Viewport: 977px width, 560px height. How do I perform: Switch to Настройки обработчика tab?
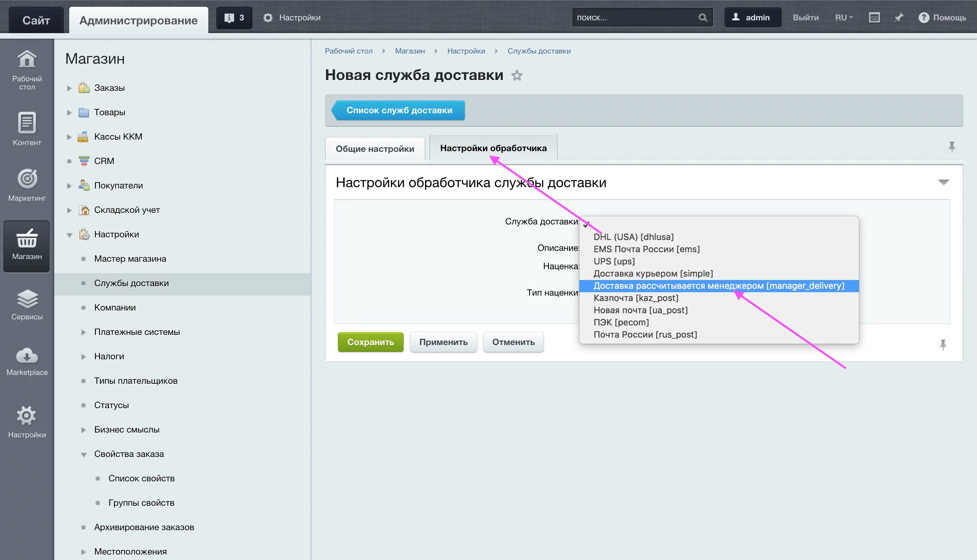click(493, 147)
